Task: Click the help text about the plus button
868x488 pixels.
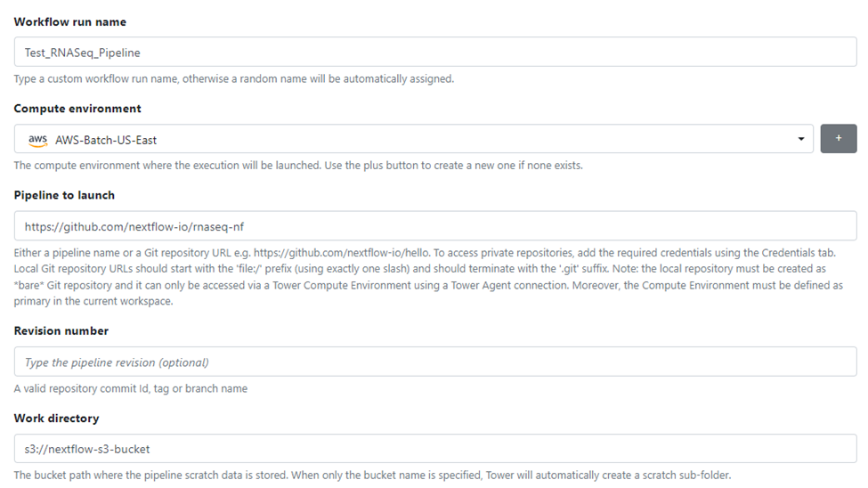Action: (x=298, y=166)
